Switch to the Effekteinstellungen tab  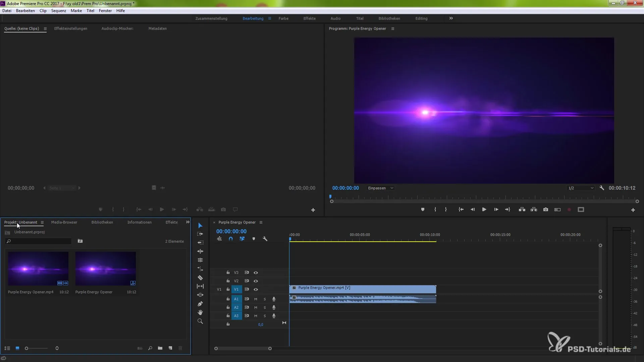(71, 28)
